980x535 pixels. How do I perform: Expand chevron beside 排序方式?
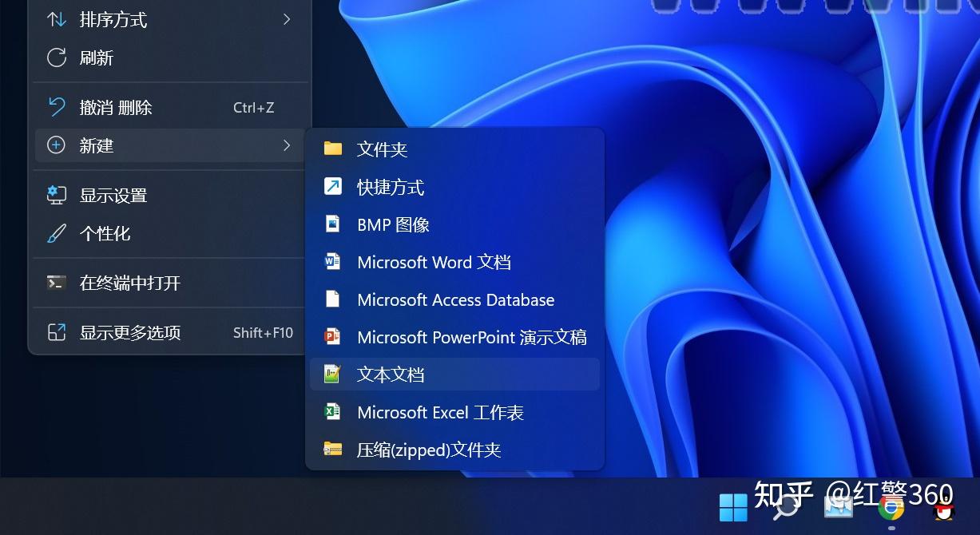[287, 19]
